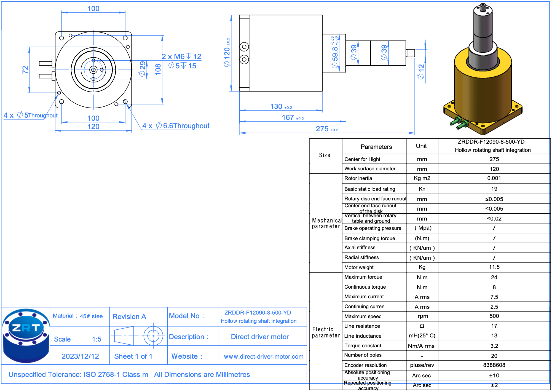Select the 'Center for Hight' row label
Viewport: 552px width, 392px height.
click(x=362, y=159)
